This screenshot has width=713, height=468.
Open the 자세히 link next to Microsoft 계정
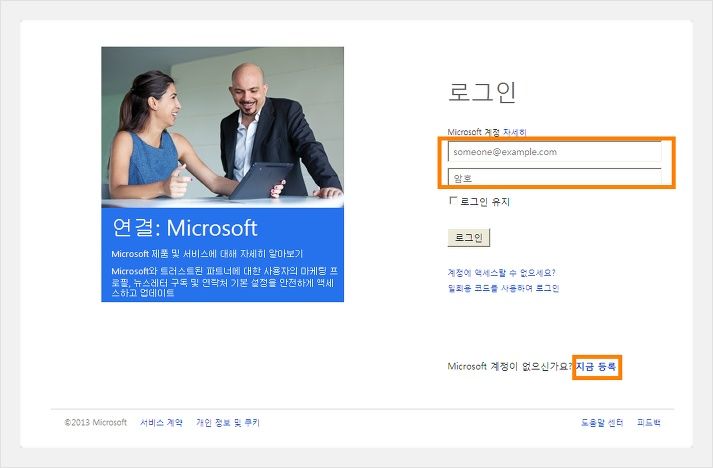coord(514,132)
